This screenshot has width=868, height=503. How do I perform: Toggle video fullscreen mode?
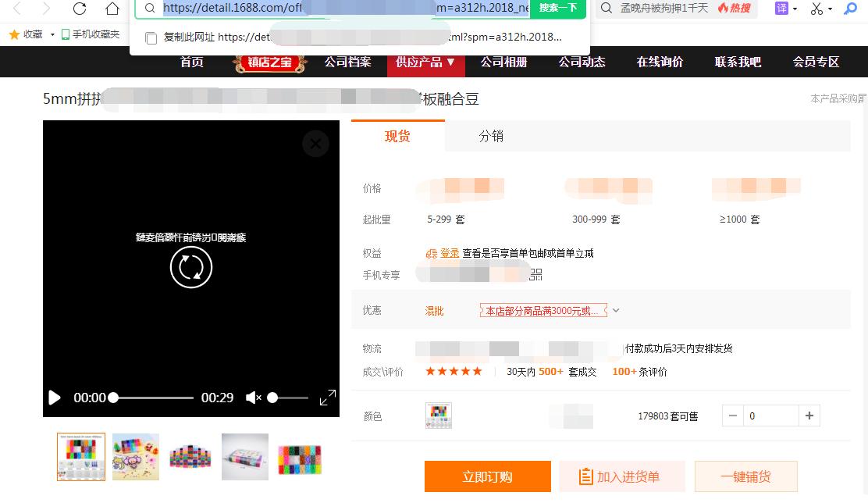(x=327, y=398)
